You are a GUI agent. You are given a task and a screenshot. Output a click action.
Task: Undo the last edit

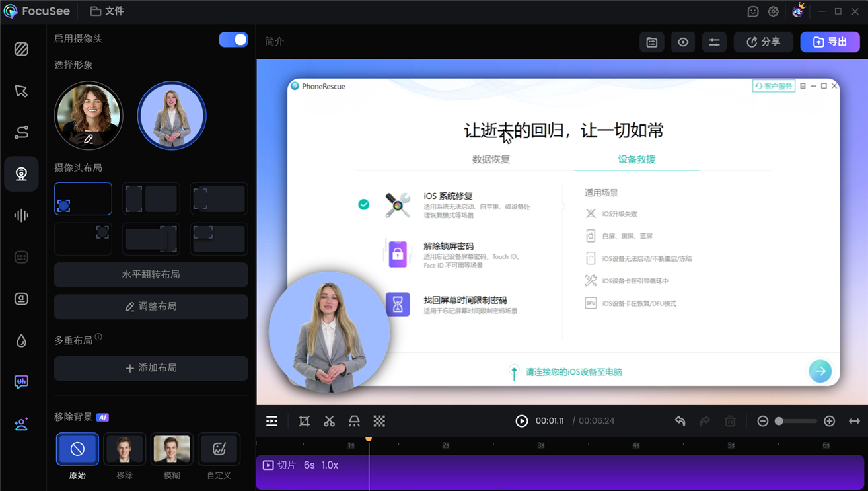point(680,421)
